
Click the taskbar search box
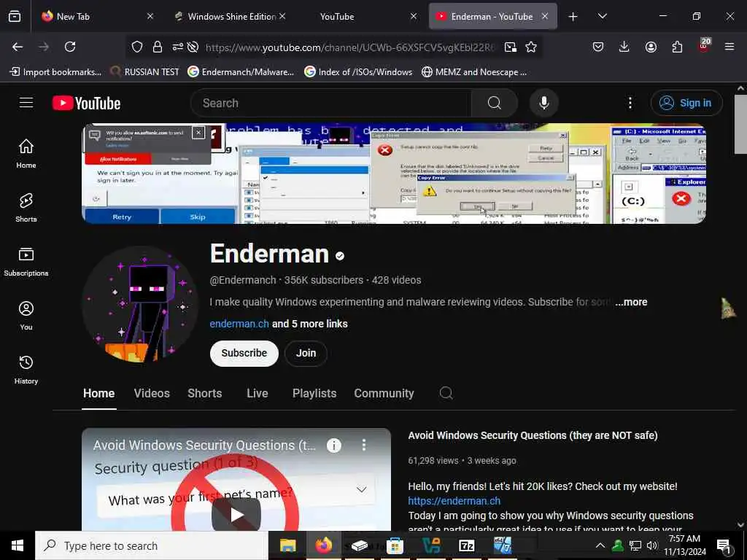(152, 545)
